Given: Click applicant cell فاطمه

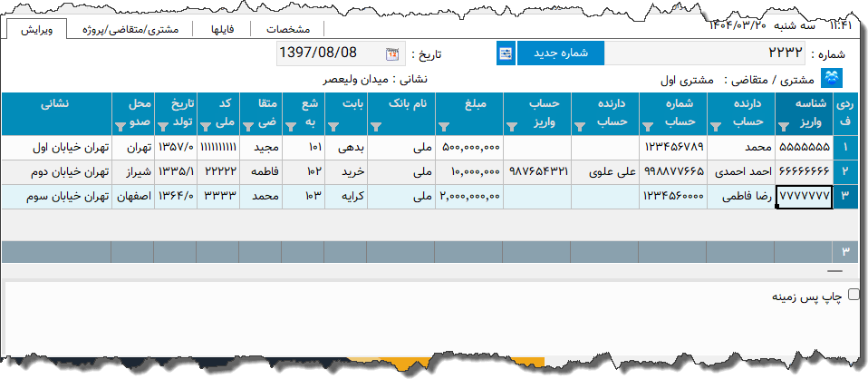Looking at the screenshot, I should (261, 171).
